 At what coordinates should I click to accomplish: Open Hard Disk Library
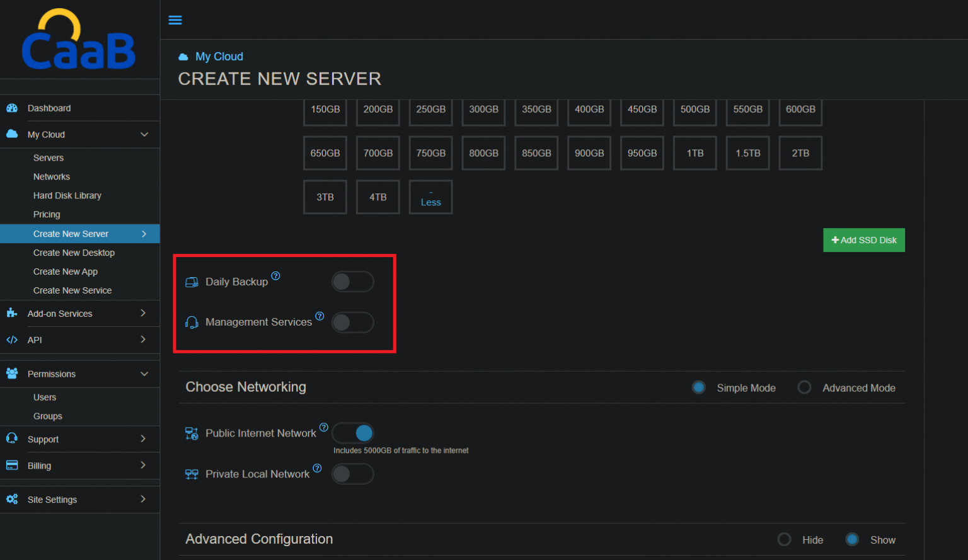[67, 195]
